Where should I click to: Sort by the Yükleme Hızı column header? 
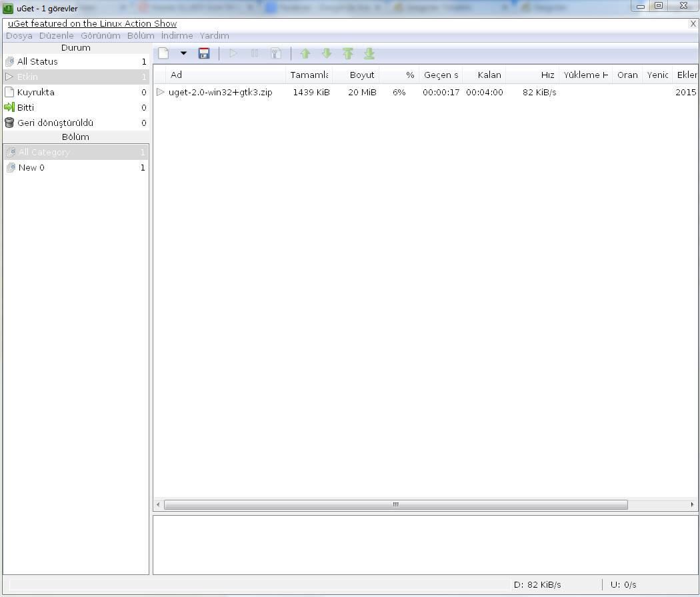(x=586, y=75)
